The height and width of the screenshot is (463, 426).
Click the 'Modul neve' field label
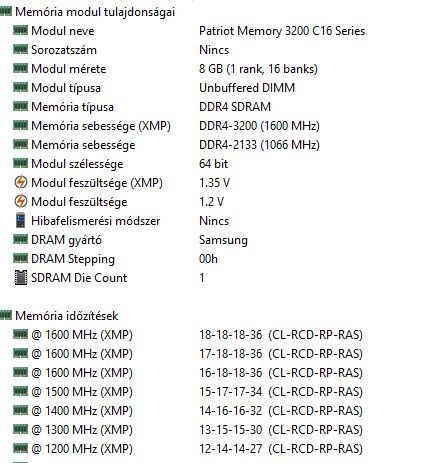63,31
